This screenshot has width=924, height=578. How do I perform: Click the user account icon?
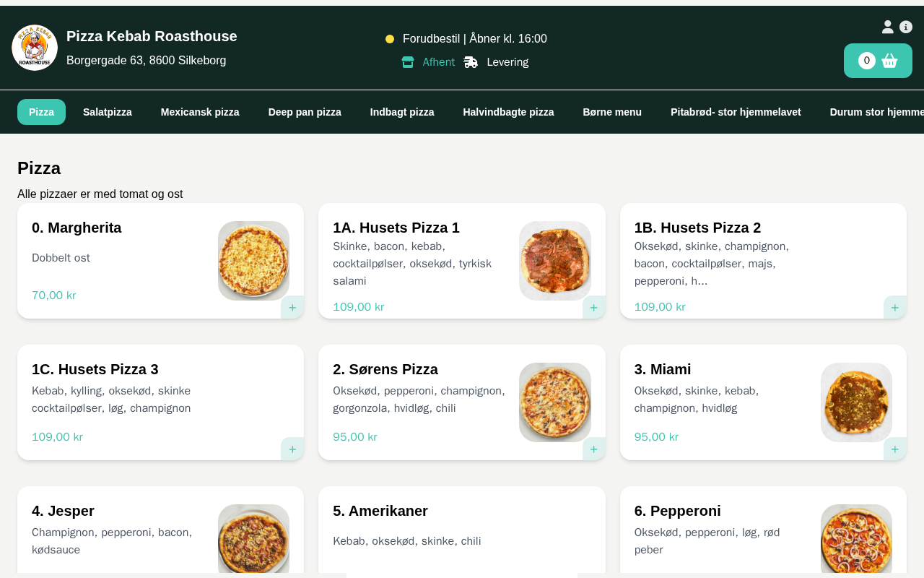pos(888,27)
